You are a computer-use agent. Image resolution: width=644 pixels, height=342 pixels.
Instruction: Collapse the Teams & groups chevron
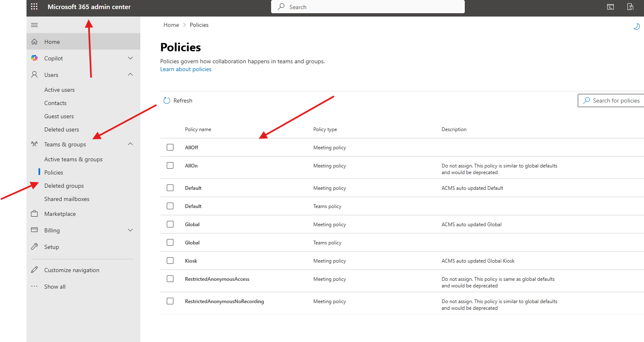130,144
